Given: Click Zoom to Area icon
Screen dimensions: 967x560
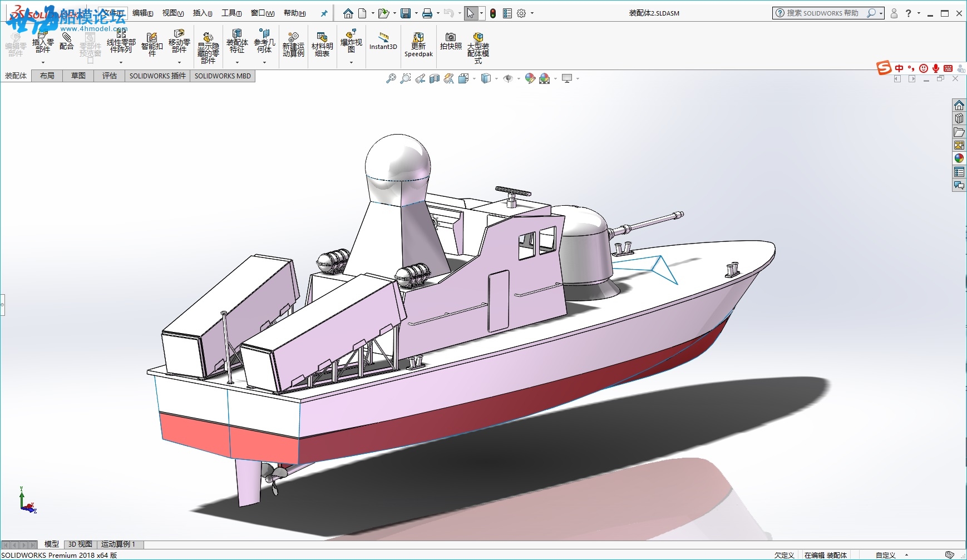Looking at the screenshot, I should pyautogui.click(x=406, y=78).
